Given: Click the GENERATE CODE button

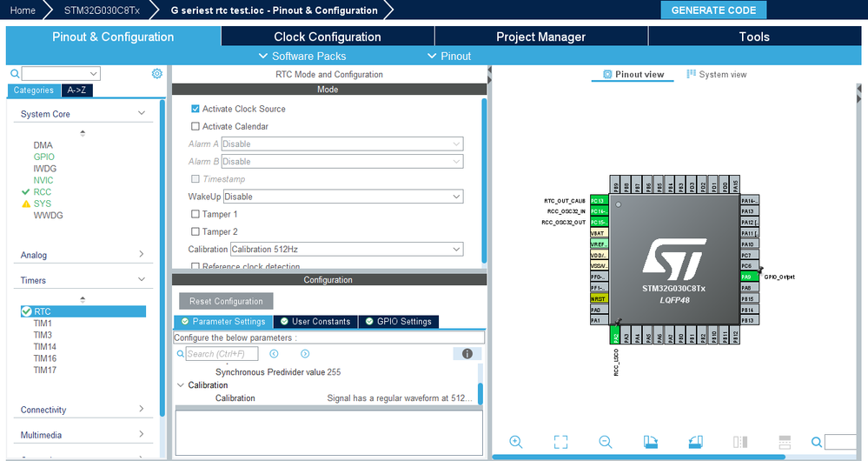Looking at the screenshot, I should [713, 10].
